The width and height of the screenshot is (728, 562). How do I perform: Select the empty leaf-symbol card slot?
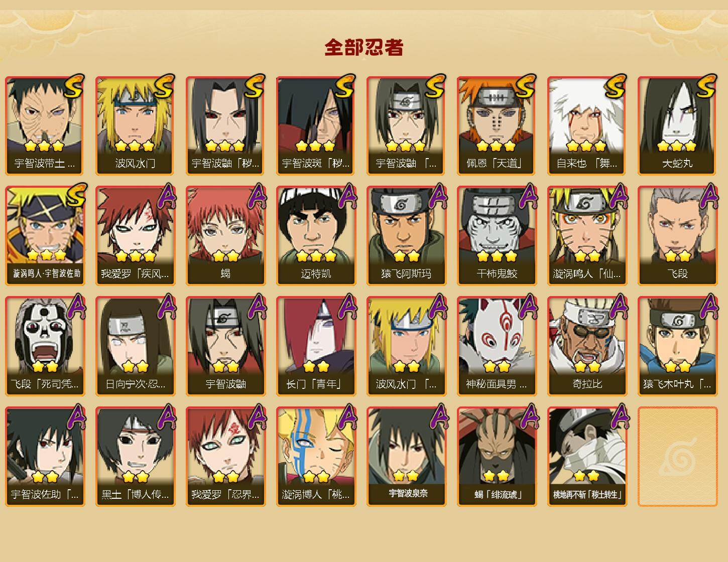click(678, 457)
